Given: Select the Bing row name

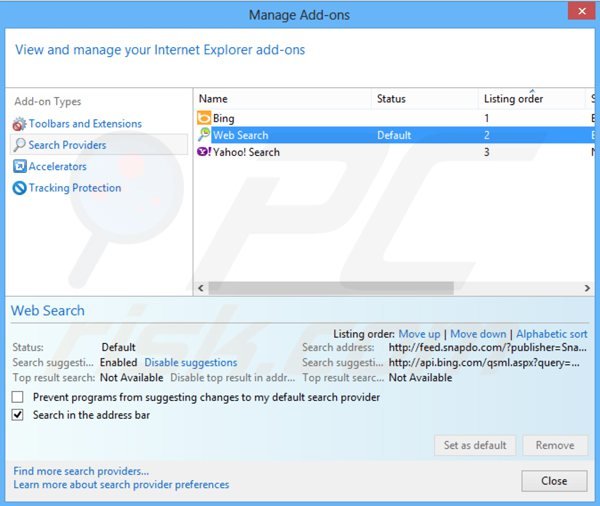Looking at the screenshot, I should click(x=223, y=118).
